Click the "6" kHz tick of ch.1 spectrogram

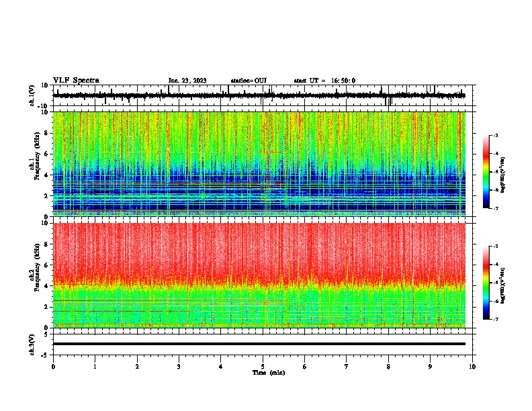pos(46,154)
